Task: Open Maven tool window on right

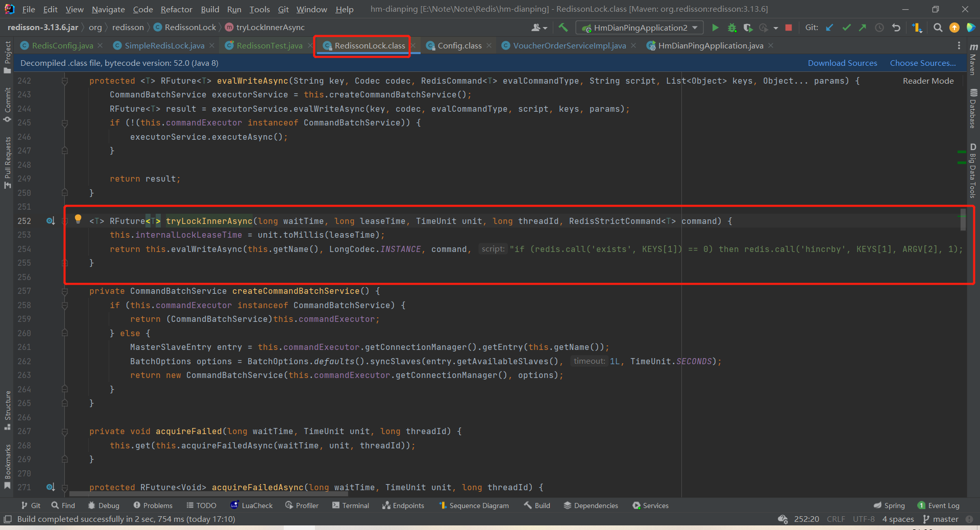Action: coord(973,59)
